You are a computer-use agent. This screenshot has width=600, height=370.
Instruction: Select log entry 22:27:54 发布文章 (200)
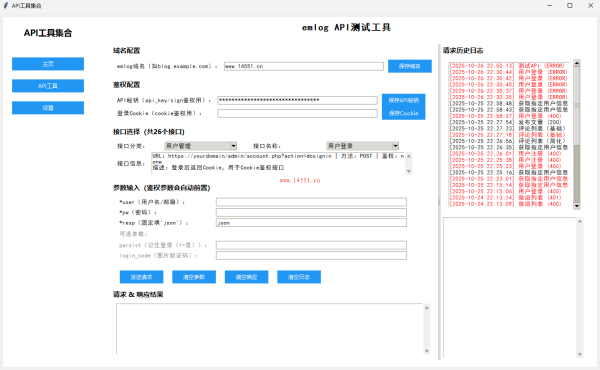tap(505, 122)
